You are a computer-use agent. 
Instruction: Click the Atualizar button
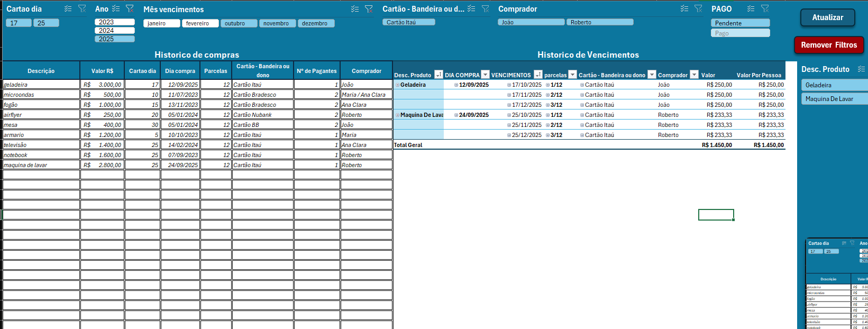point(827,17)
